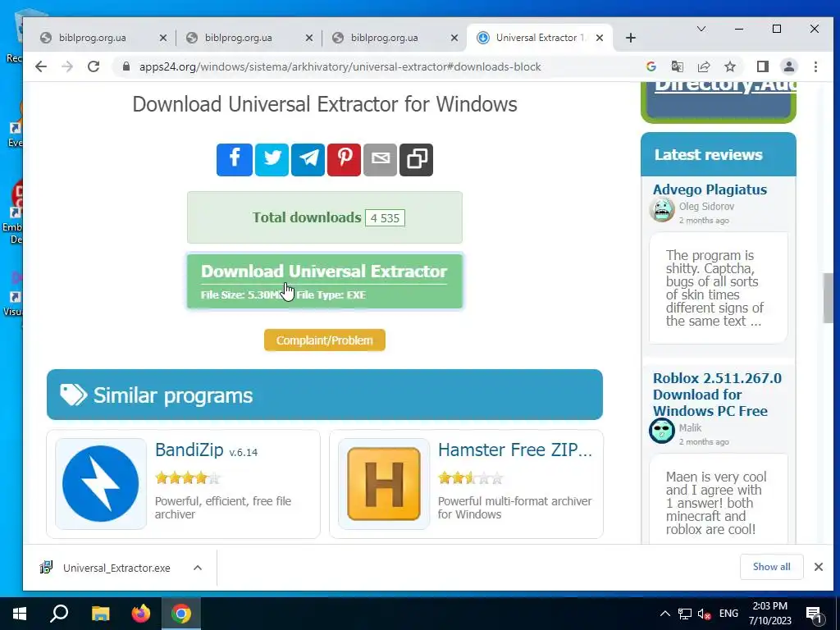
Task: Click Chrome icon in taskbar
Action: coord(181,614)
